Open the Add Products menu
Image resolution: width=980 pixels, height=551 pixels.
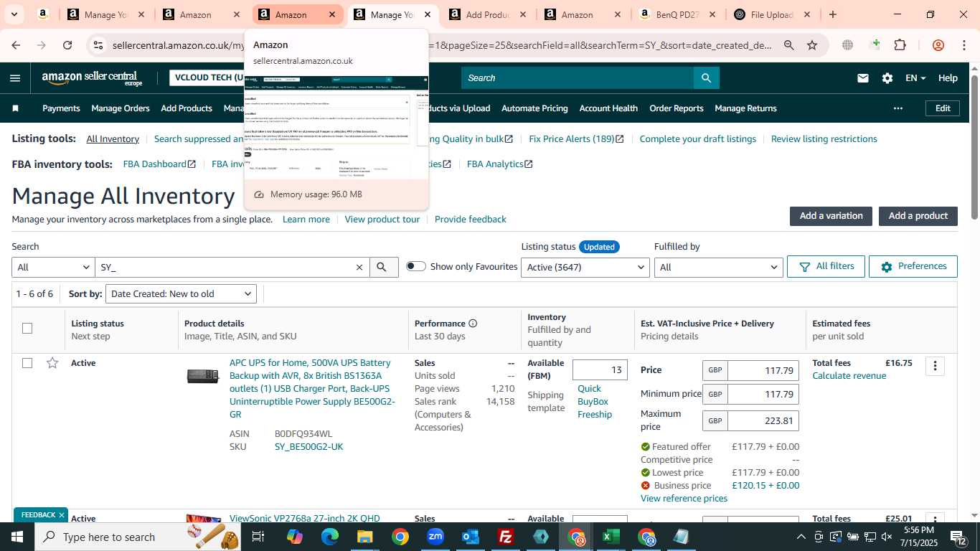[187, 108]
